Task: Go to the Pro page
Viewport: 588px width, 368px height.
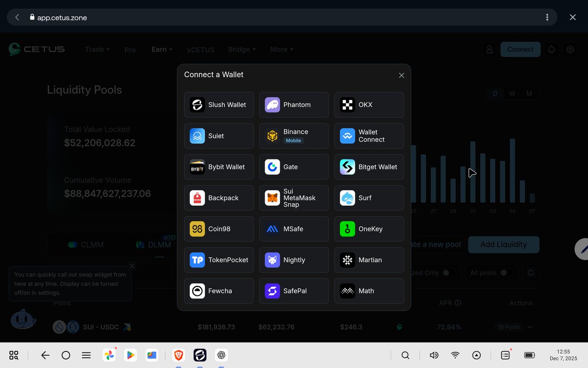Action: coord(130,50)
